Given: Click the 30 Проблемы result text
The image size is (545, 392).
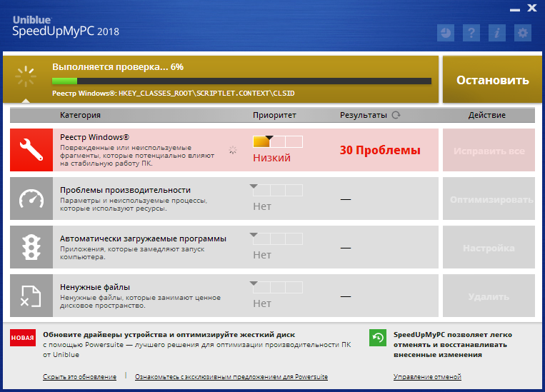Looking at the screenshot, I should [380, 150].
